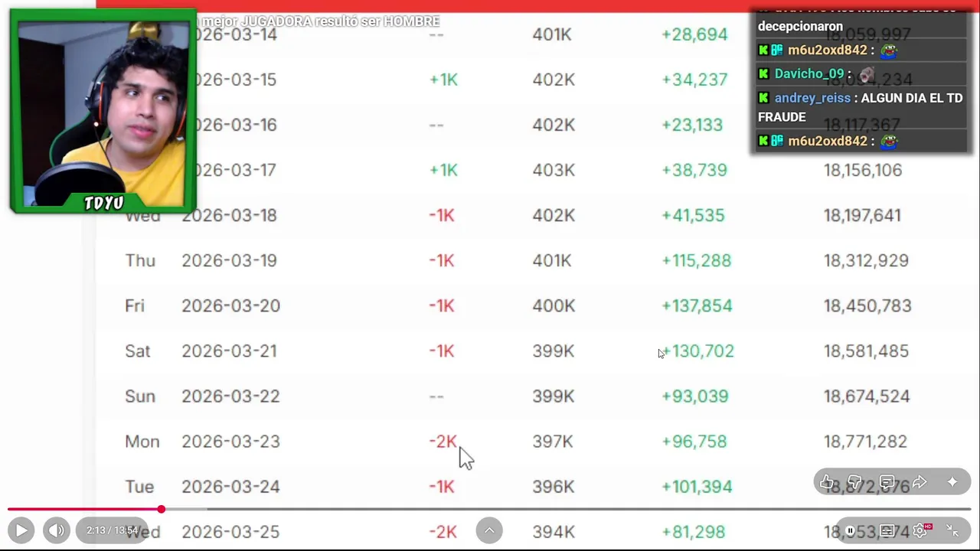The width and height of the screenshot is (980, 551).
Task: Share the video using arrow icon
Action: pyautogui.click(x=920, y=482)
